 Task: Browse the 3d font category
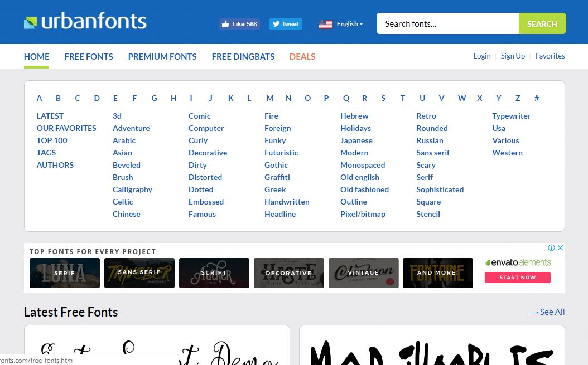point(117,116)
